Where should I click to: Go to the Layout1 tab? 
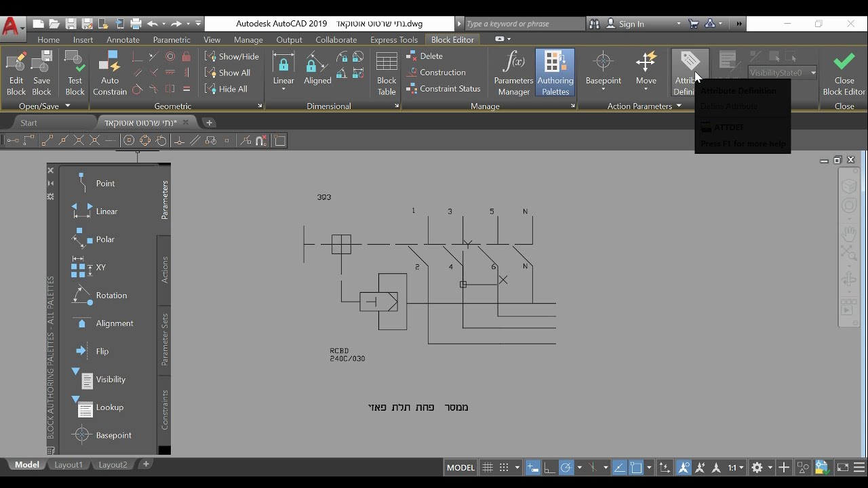pos(68,465)
